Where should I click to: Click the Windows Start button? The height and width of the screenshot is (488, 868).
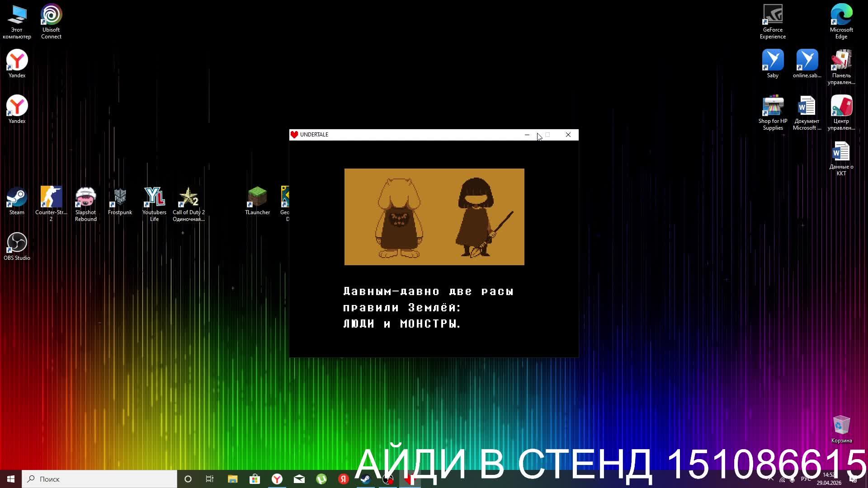click(x=11, y=479)
